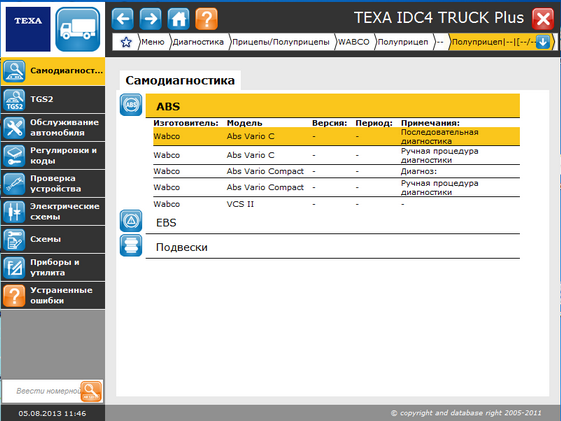The image size is (561, 421).
Task: Open help via the orange question mark
Action: [206, 19]
